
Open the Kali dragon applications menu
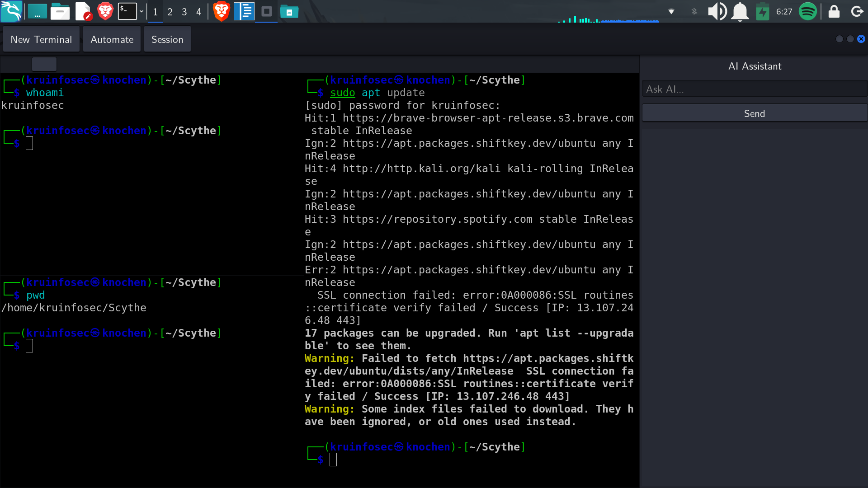point(11,11)
